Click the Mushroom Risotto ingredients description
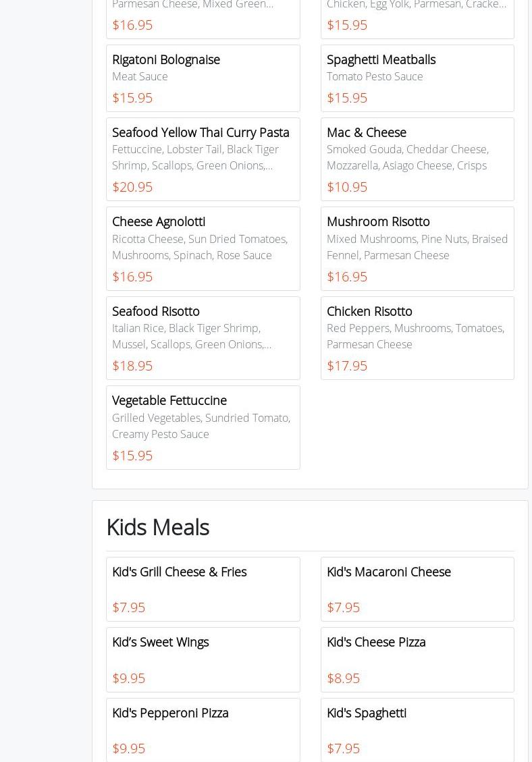This screenshot has width=532, height=762. click(417, 247)
